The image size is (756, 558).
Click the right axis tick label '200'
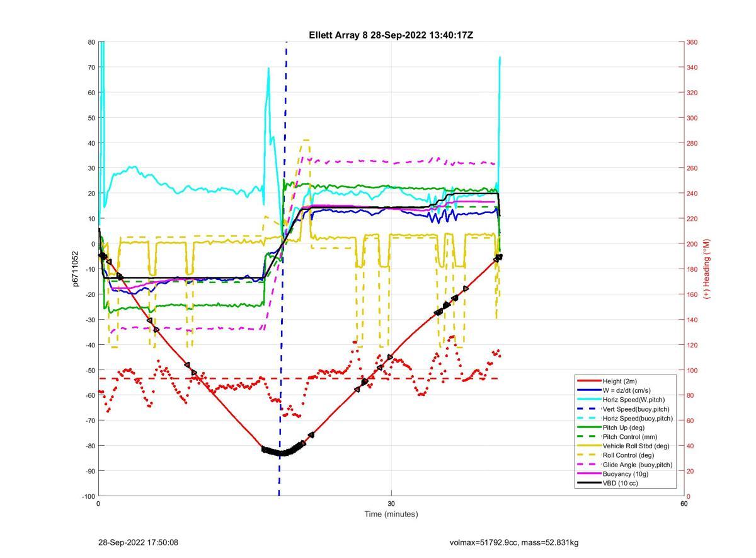point(692,244)
